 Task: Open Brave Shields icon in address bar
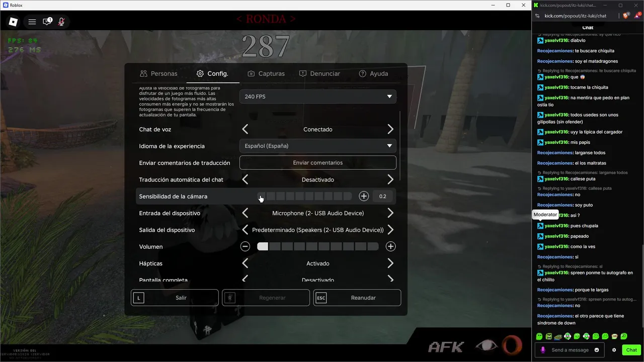[626, 16]
